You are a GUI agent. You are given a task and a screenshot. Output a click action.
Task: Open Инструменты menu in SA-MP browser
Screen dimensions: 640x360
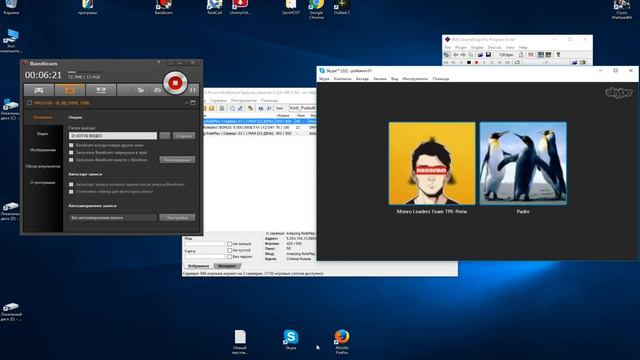[x=244, y=100]
